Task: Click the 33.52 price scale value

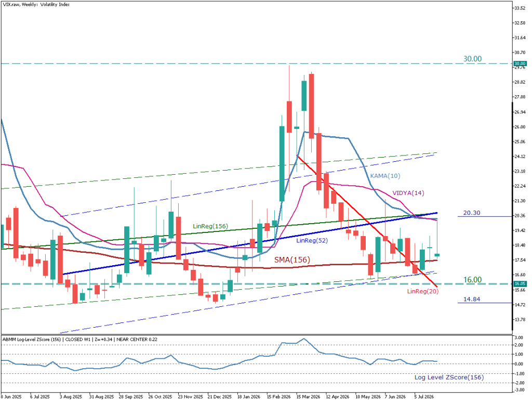Action: point(520,8)
